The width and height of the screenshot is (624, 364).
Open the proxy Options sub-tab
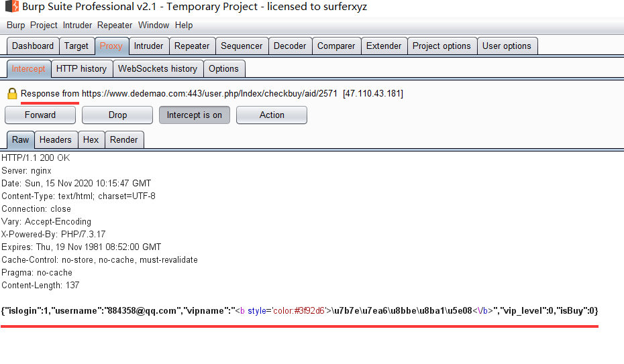pos(223,69)
